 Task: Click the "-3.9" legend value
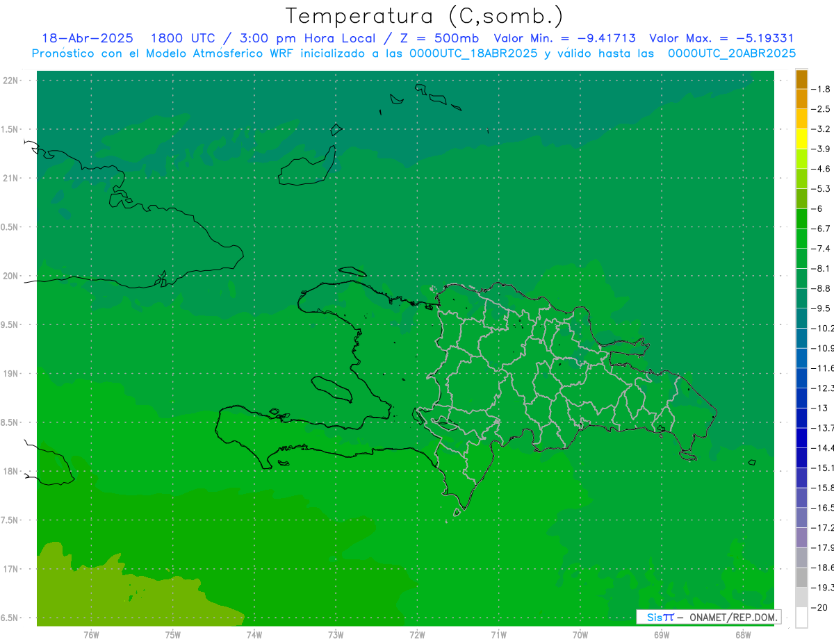click(x=821, y=149)
